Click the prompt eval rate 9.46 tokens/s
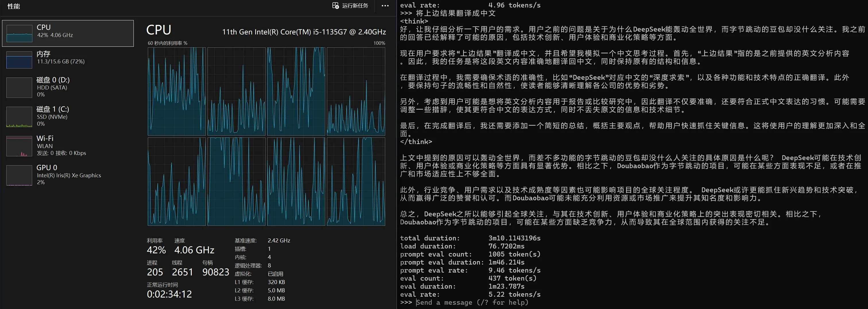The height and width of the screenshot is (309, 868). point(514,270)
